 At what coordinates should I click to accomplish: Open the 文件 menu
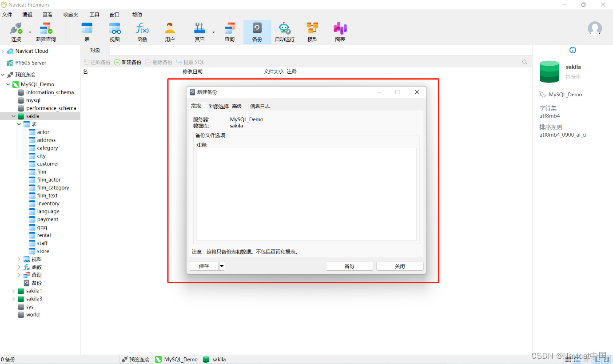click(7, 15)
